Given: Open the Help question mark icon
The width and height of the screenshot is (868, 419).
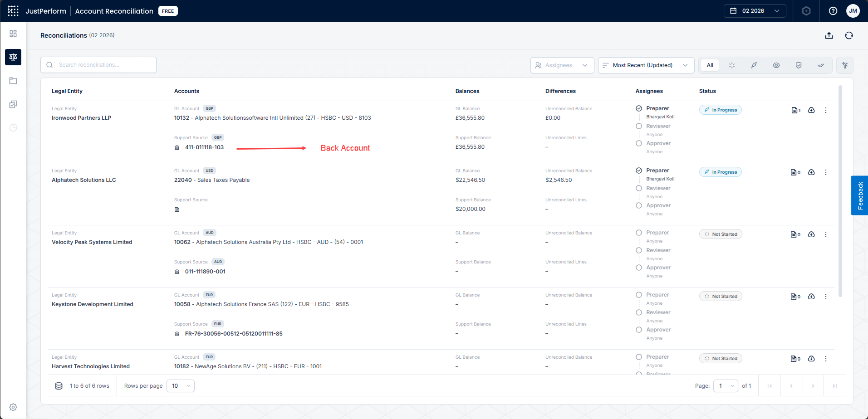Looking at the screenshot, I should (833, 11).
